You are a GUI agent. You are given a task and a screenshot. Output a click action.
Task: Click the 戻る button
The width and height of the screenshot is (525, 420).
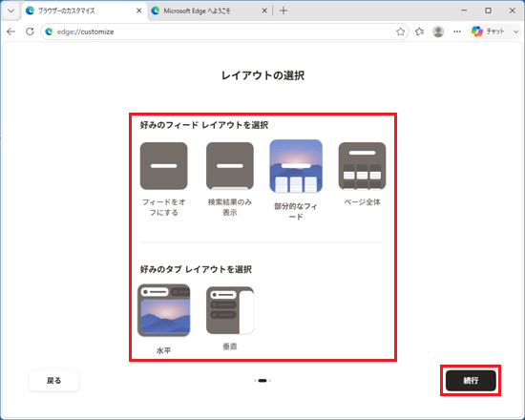[x=53, y=381]
